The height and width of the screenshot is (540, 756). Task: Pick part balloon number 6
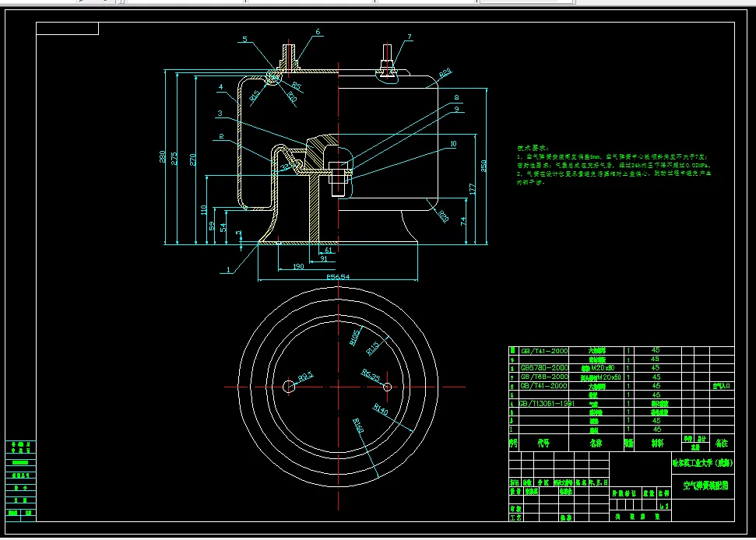point(318,32)
